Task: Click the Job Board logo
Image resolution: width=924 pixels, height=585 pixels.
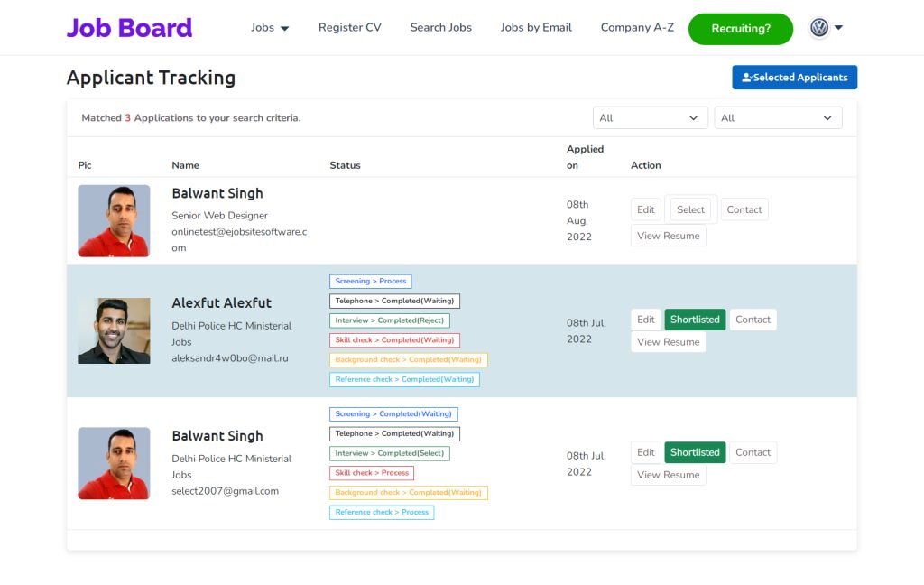Action: tap(130, 28)
